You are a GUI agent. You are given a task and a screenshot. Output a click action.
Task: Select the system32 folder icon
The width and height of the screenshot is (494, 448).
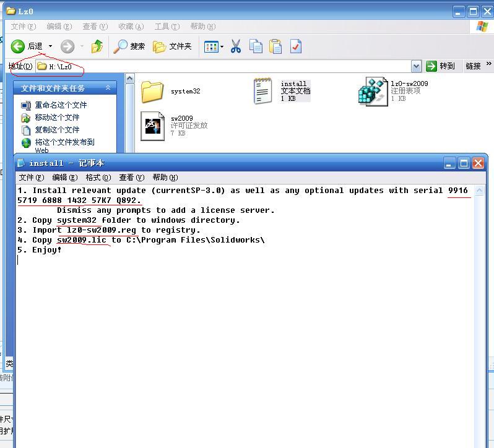point(152,92)
